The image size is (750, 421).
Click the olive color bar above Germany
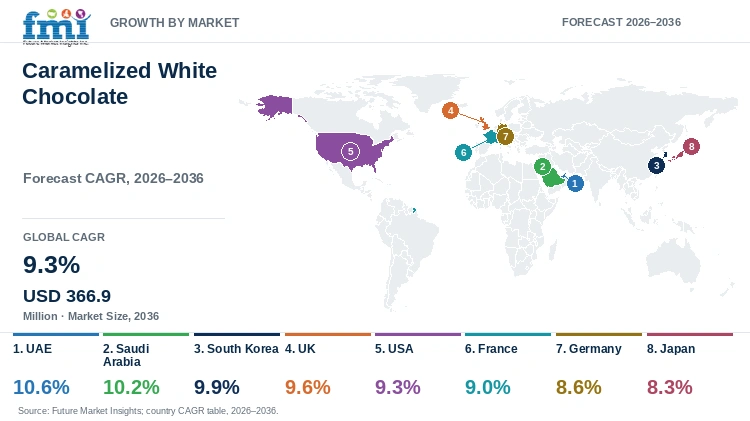[x=599, y=334]
